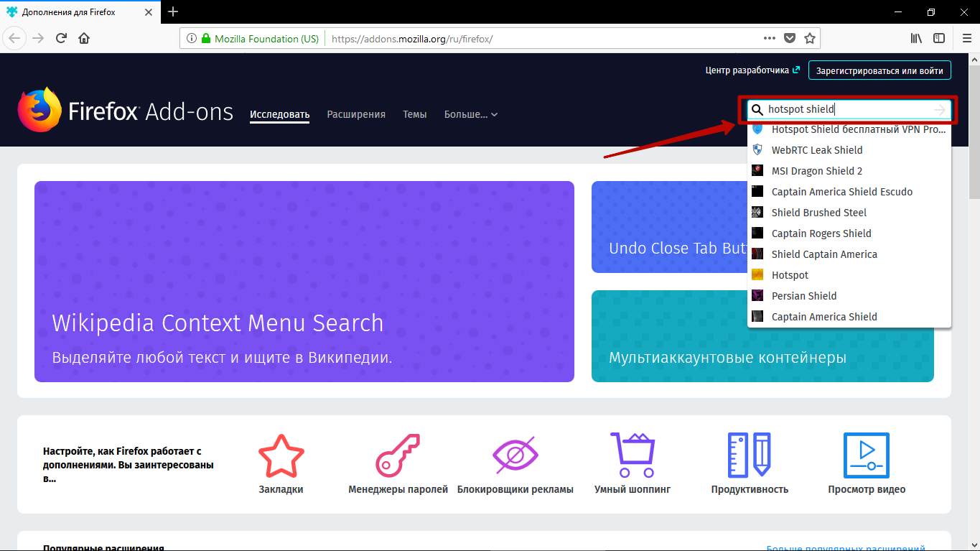
Task: Click Зарегистрироваться или войти button
Action: [879, 70]
